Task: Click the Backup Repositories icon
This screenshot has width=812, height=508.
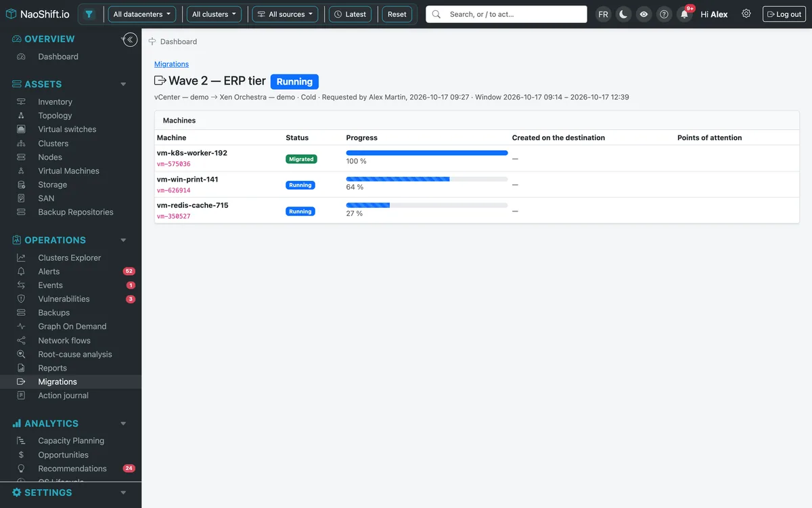Action: [22, 212]
